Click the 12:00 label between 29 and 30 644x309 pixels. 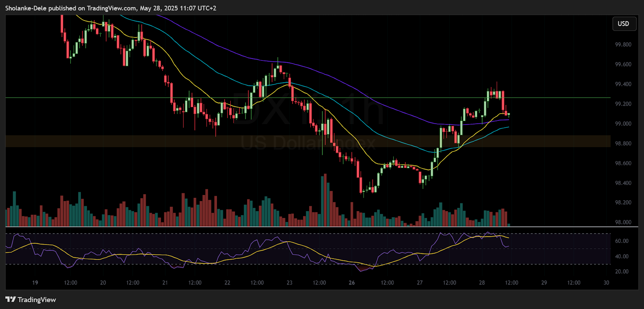tap(574, 283)
